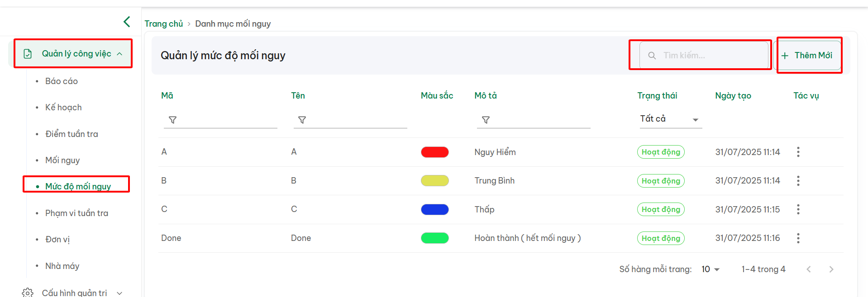Open the three-dot actions menu for row A
This screenshot has height=297, width=868.
click(x=798, y=152)
